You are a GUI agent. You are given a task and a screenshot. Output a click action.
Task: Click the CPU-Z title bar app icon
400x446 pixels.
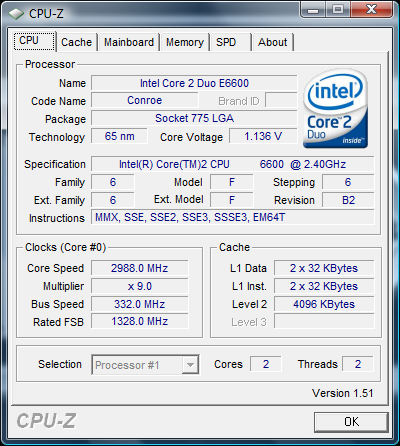coord(16,14)
